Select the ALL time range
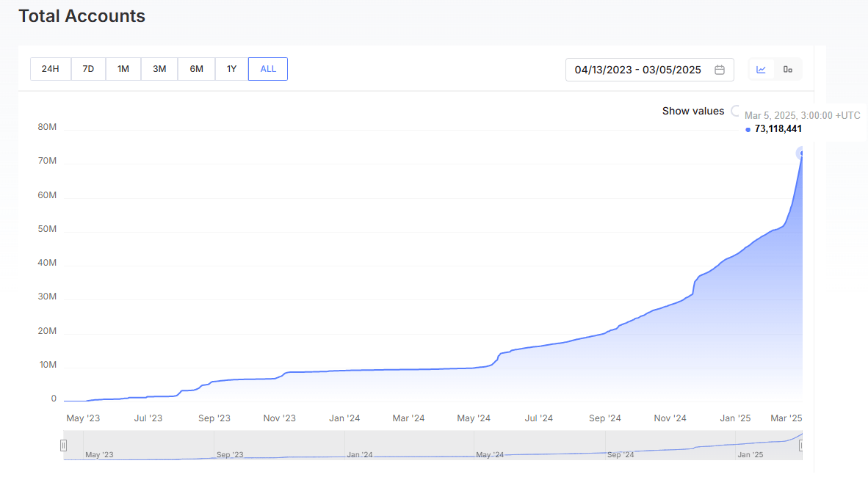868x491 pixels. point(268,69)
